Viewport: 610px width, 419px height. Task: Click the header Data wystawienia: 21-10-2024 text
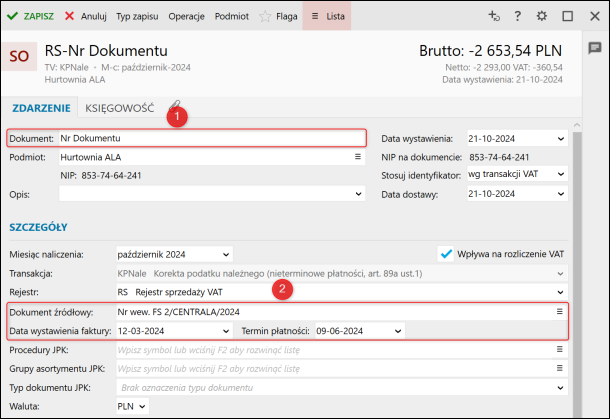point(502,80)
